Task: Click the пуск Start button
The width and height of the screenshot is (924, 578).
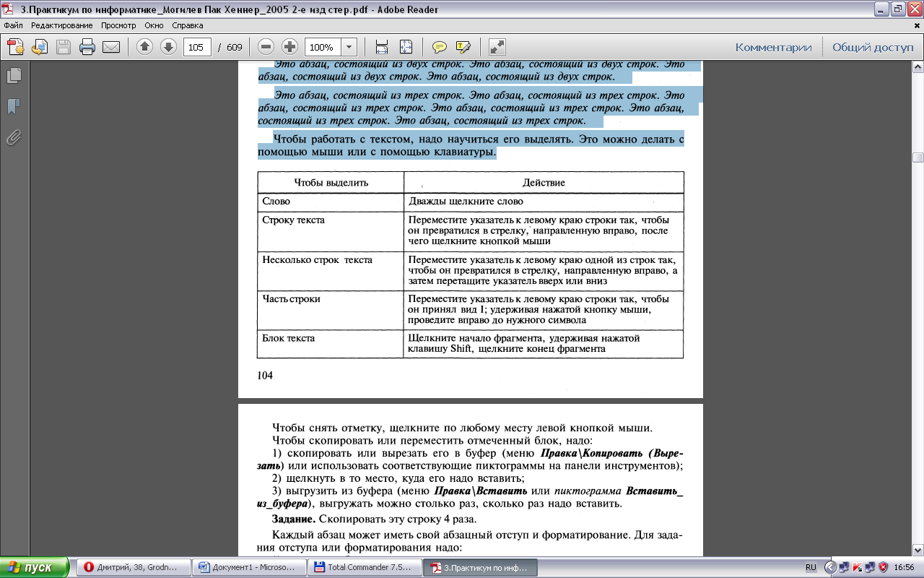Action: 35,567
